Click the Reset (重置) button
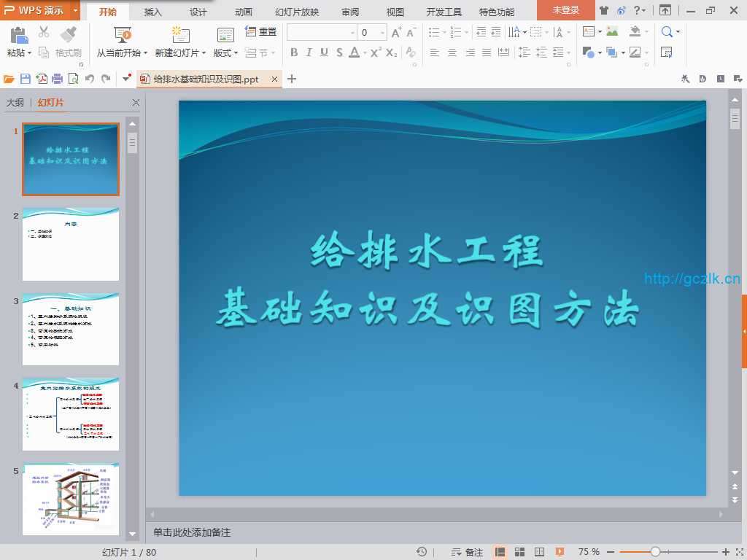The width and height of the screenshot is (747, 560). [261, 31]
